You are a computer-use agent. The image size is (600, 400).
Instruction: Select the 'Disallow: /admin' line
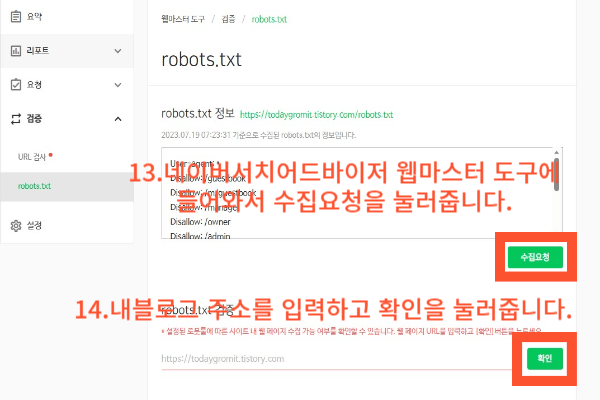coord(200,236)
